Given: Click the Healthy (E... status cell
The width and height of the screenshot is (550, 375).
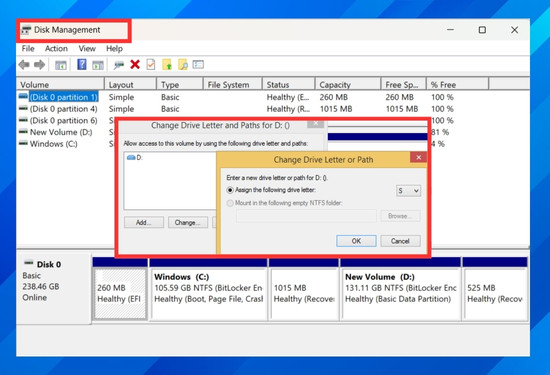Looking at the screenshot, I should [x=288, y=97].
